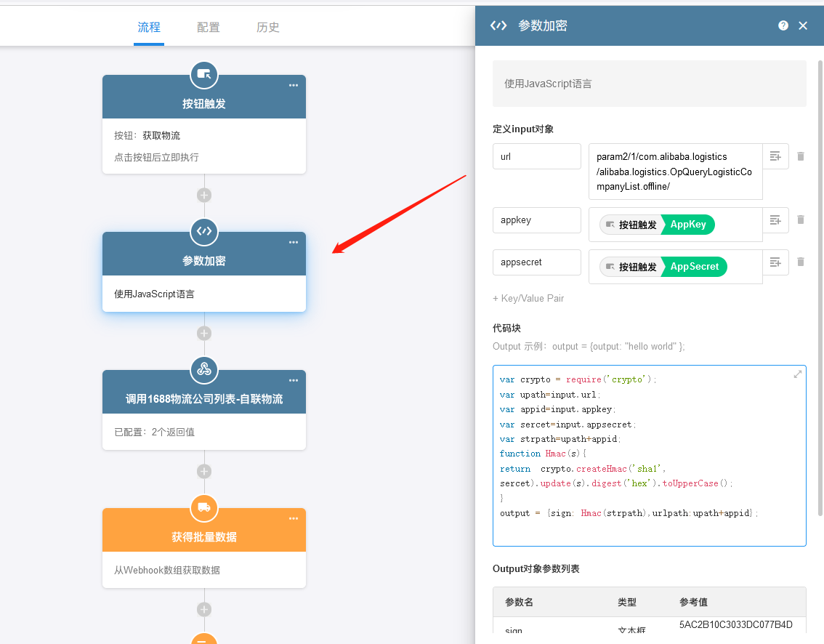The height and width of the screenshot is (644, 824).
Task: Expand the code block editor to fullscreen
Action: pos(797,374)
